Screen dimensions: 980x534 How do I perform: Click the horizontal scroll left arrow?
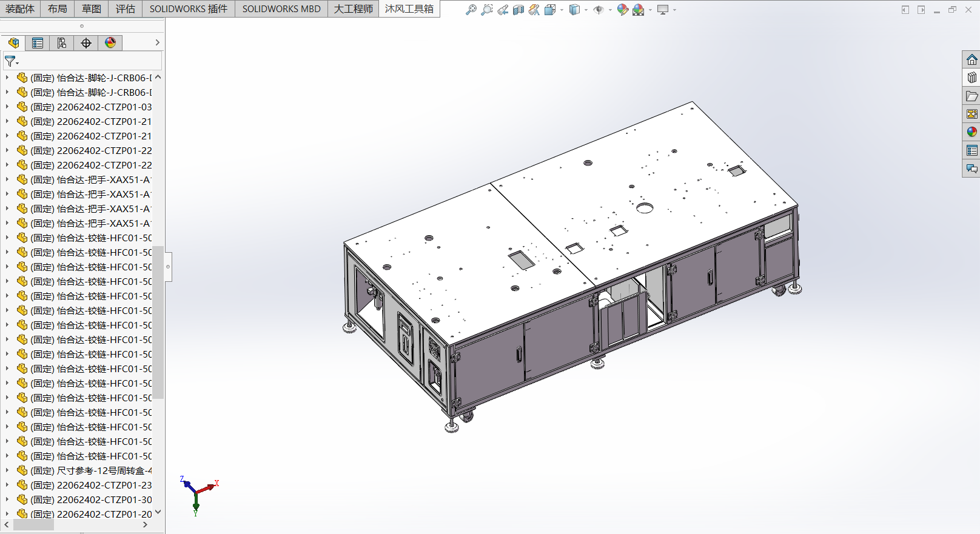6,525
